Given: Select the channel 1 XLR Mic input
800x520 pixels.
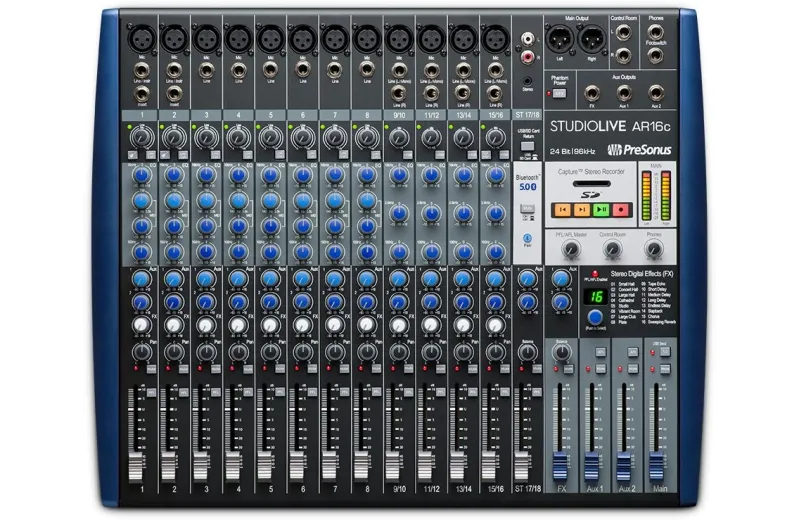Looking at the screenshot, I should [x=142, y=38].
